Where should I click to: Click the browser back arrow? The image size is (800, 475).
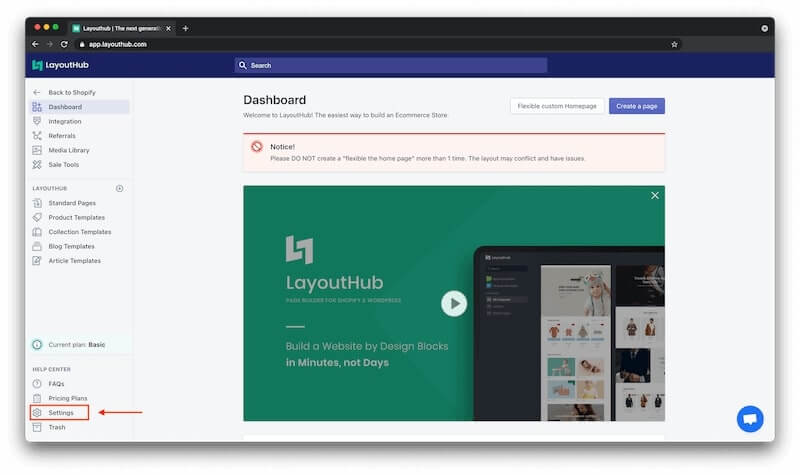pos(35,44)
